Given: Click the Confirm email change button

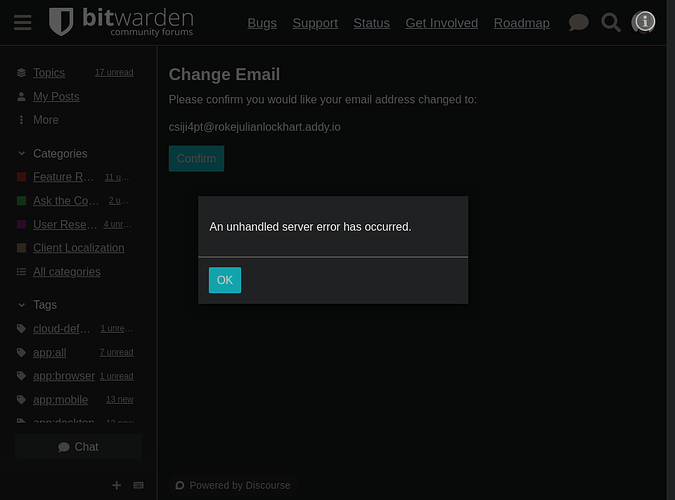Looking at the screenshot, I should pos(196,158).
